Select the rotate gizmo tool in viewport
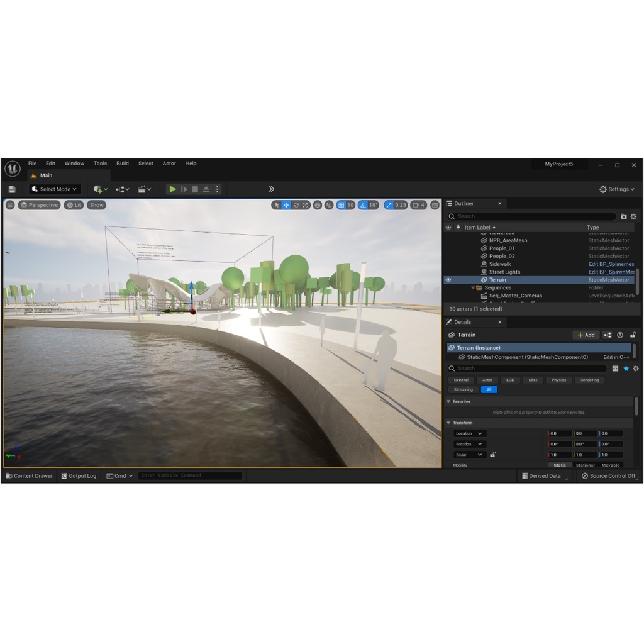The image size is (644, 644). 296,205
